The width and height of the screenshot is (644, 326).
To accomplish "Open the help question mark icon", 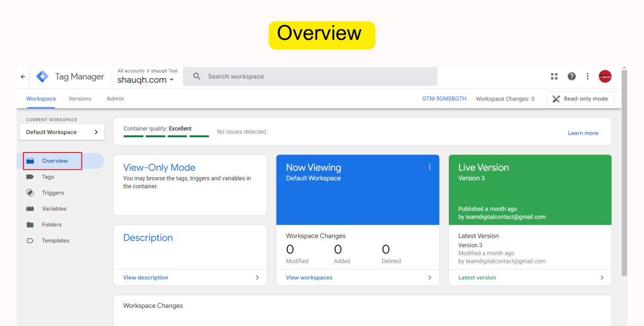I will point(571,76).
